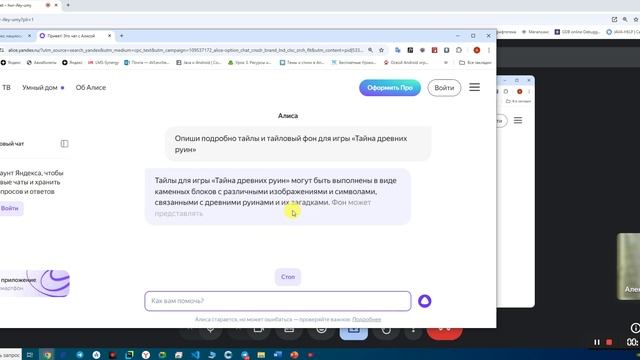Open the translate extension icon
Screen dimensions: 640x360
tap(398, 50)
